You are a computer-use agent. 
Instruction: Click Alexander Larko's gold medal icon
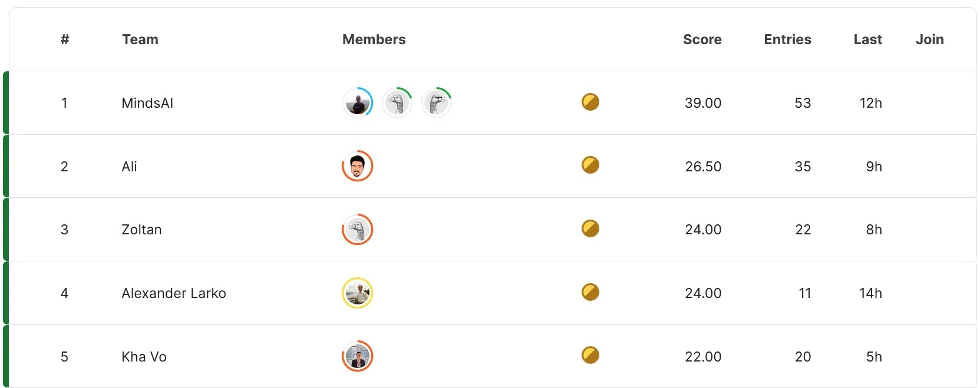[x=590, y=292]
